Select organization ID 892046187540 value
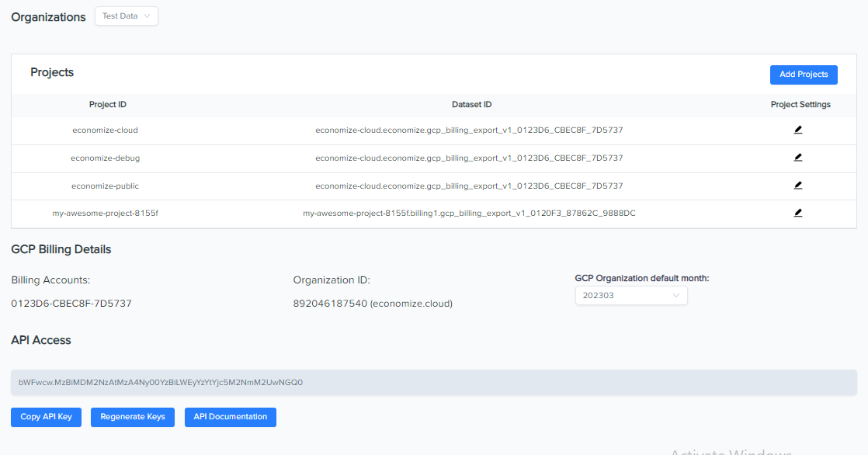The image size is (868, 455). tap(373, 304)
